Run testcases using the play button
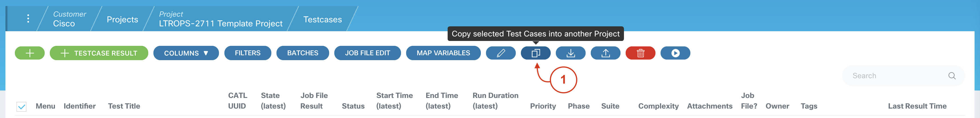The height and width of the screenshot is (118, 980). pos(675,53)
